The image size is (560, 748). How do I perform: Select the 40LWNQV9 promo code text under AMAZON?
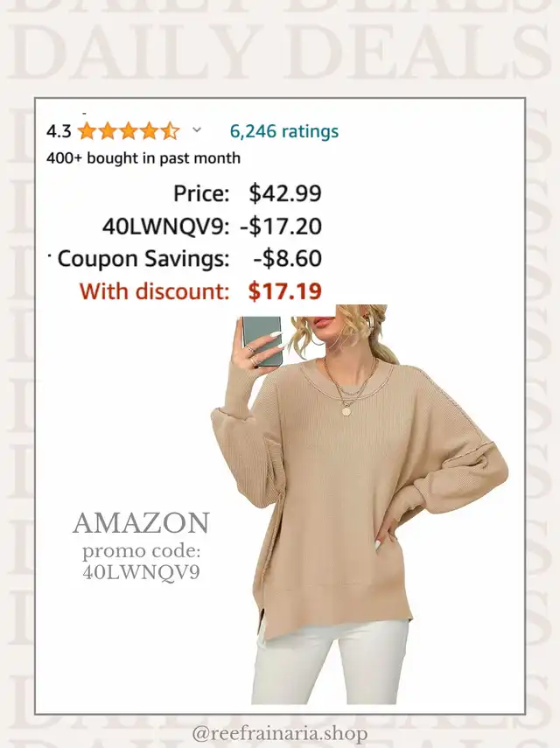(x=141, y=572)
